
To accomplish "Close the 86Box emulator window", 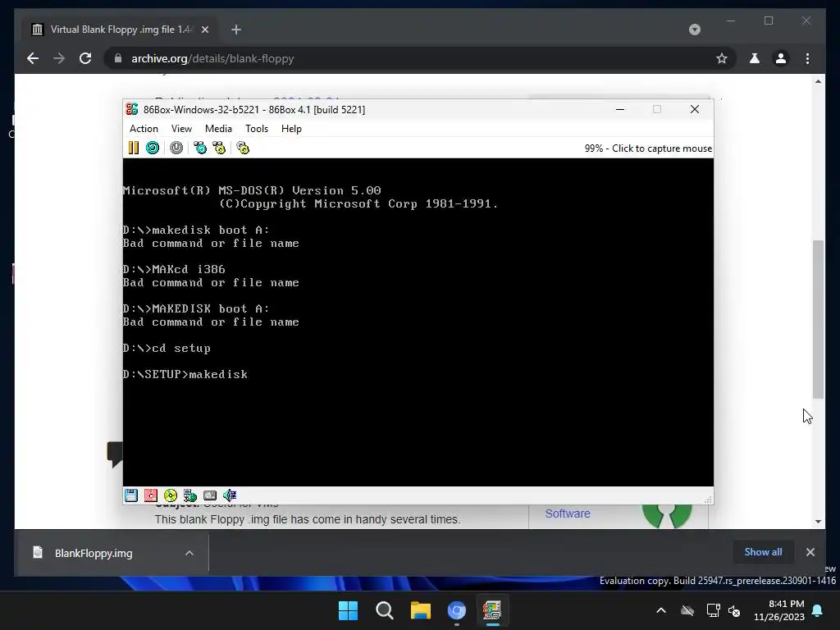I will click(x=695, y=109).
